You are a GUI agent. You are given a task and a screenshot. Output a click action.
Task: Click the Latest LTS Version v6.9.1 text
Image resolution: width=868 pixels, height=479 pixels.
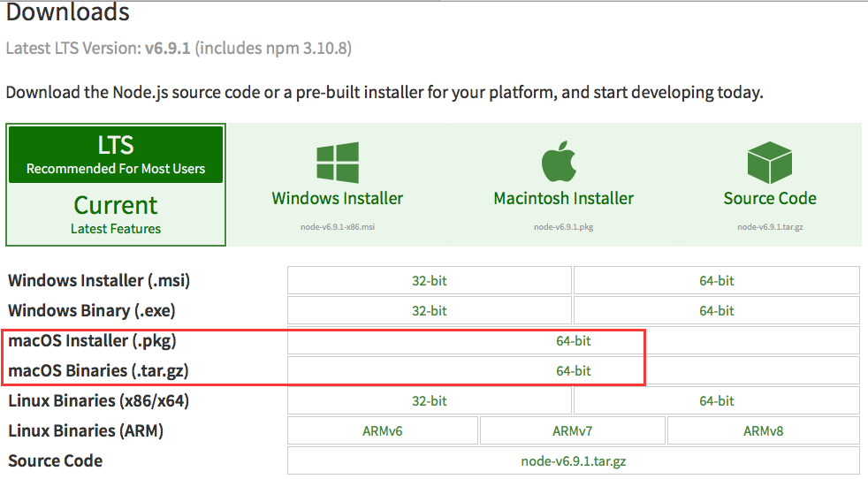point(179,49)
